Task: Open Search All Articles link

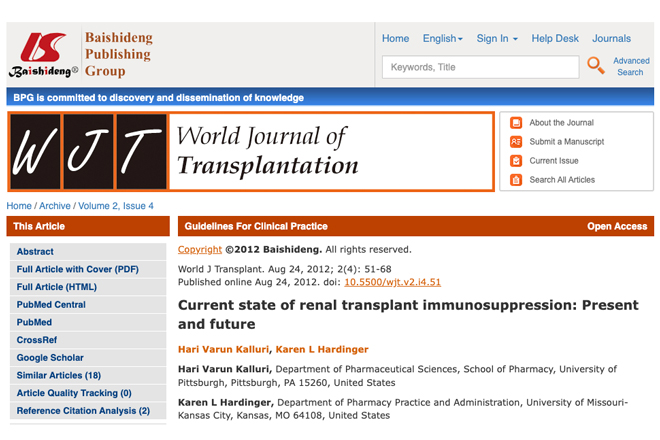Action: click(562, 180)
